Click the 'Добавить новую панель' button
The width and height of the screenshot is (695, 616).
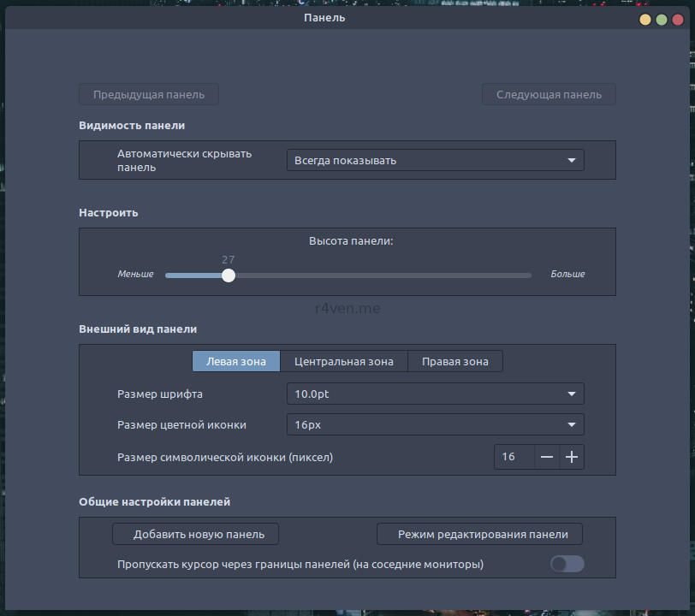195,534
